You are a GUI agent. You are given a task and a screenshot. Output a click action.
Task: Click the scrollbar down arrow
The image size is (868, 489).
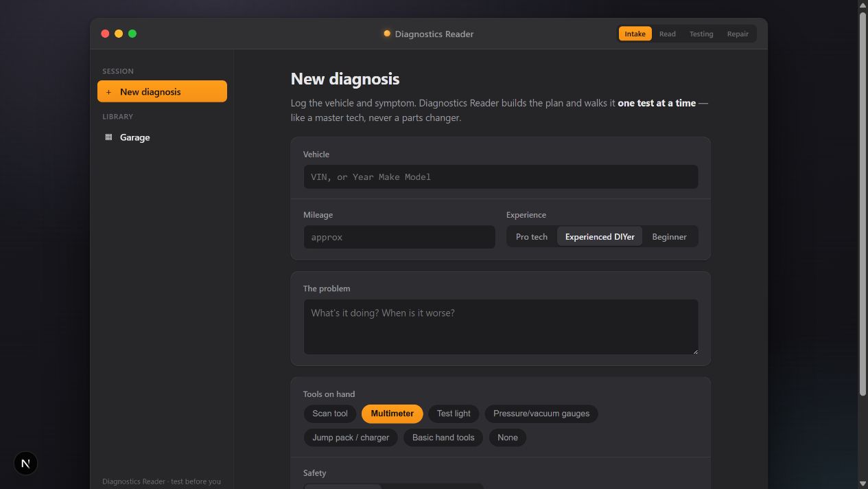pyautogui.click(x=863, y=484)
